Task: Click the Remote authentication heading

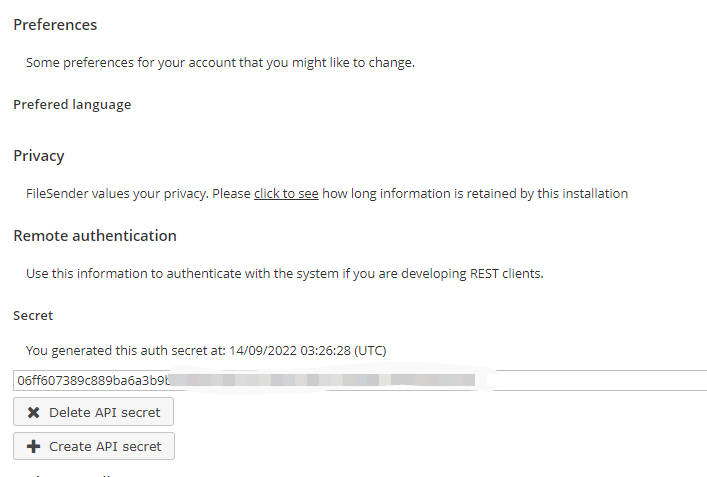Action: 95,236
